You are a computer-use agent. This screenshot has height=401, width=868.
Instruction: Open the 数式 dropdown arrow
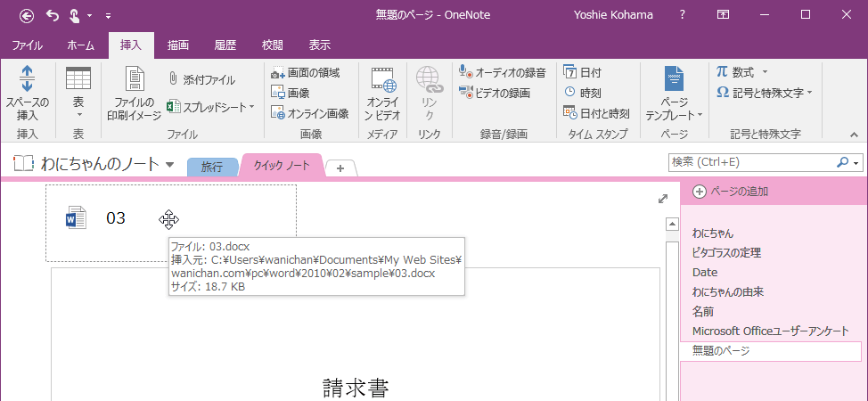(765, 72)
